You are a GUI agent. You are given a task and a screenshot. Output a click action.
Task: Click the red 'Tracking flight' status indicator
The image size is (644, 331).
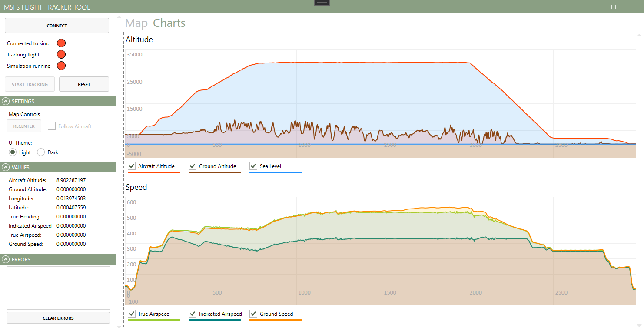tap(61, 54)
